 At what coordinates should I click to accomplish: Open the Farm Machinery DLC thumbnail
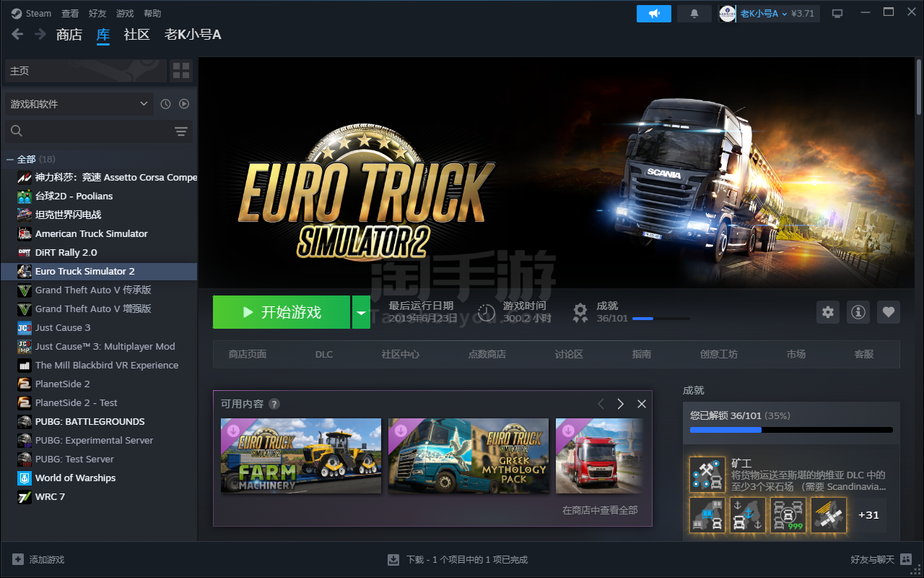(301, 456)
